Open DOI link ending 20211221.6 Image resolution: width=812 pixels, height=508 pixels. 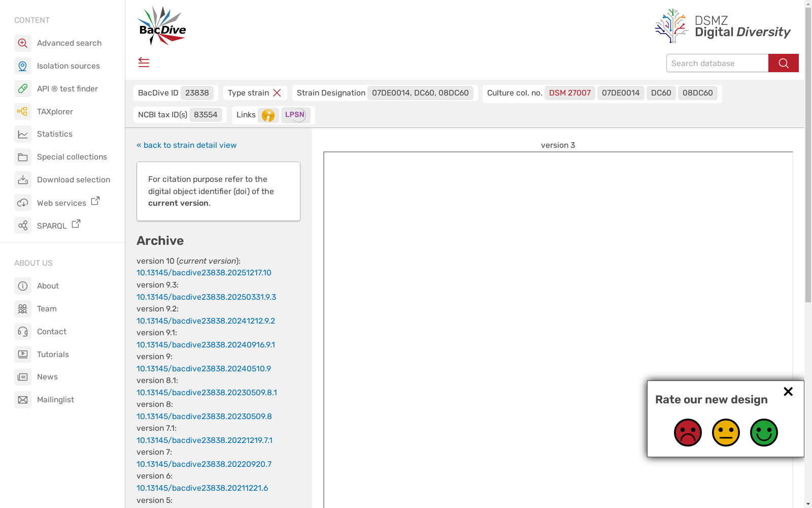202,488
